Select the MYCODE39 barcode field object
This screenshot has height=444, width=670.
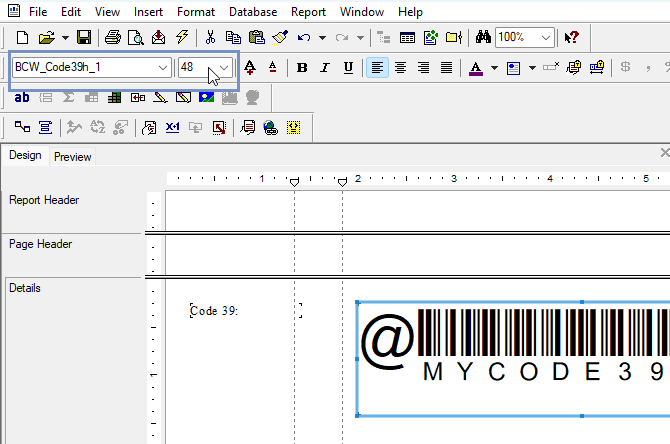(x=513, y=359)
